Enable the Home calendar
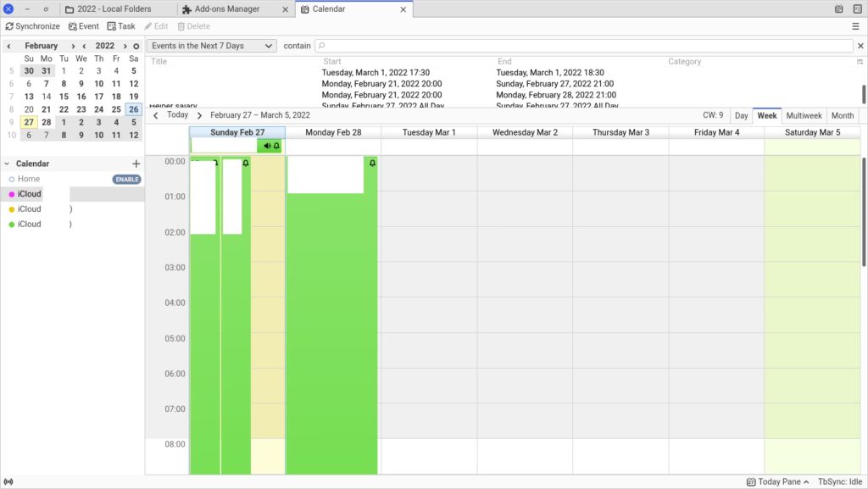This screenshot has width=868, height=489. [x=127, y=179]
